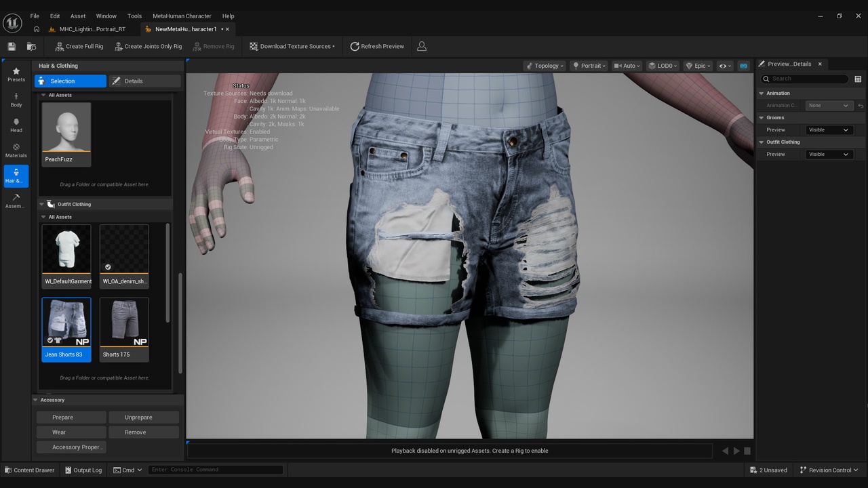Click the Enter Console Command field

point(215,470)
